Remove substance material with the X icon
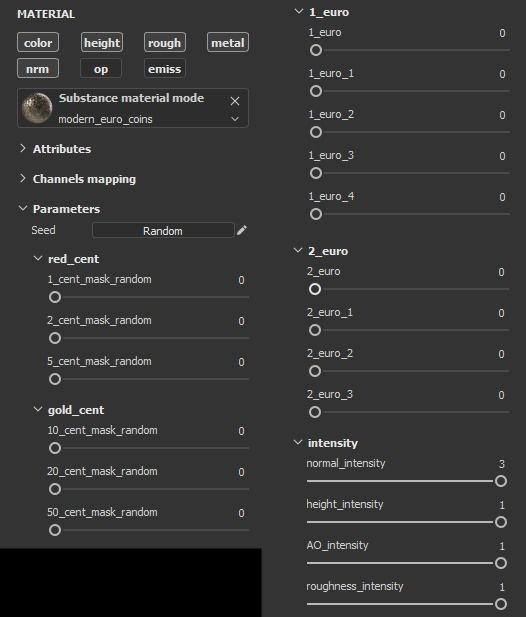 235,101
